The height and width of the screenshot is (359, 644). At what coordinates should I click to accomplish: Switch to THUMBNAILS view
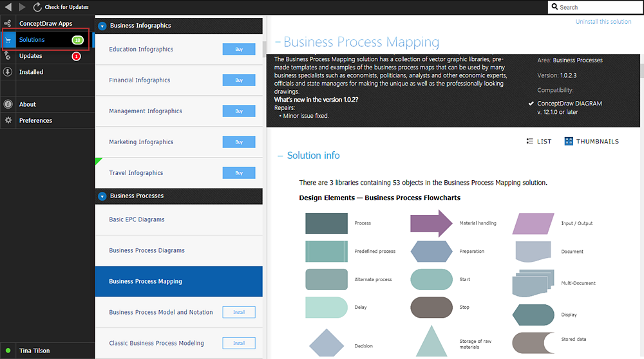coord(592,141)
